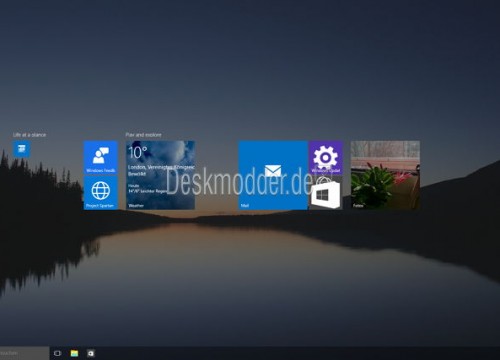Open the Store shopping bag tile
Viewport: 500px width, 360px height.
coord(326,193)
